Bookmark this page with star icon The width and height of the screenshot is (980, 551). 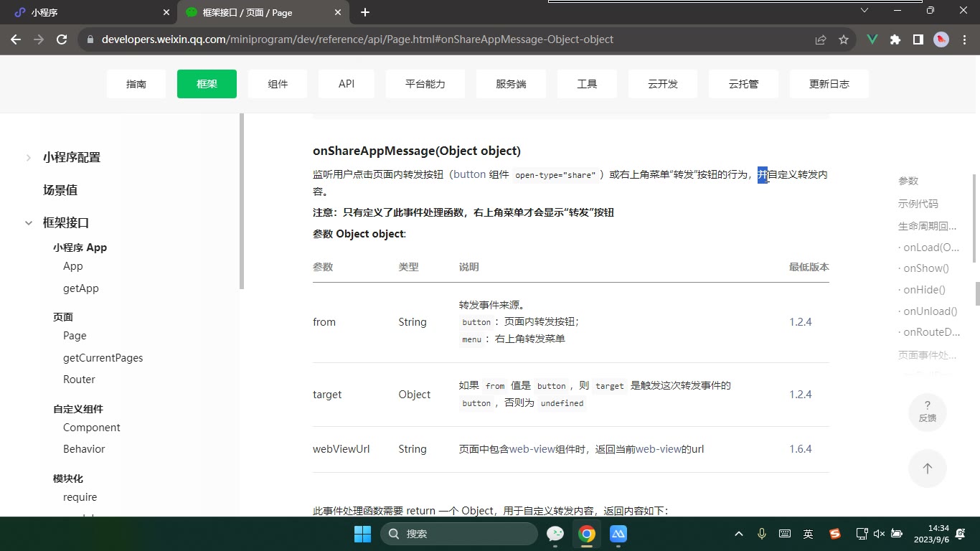click(844, 39)
